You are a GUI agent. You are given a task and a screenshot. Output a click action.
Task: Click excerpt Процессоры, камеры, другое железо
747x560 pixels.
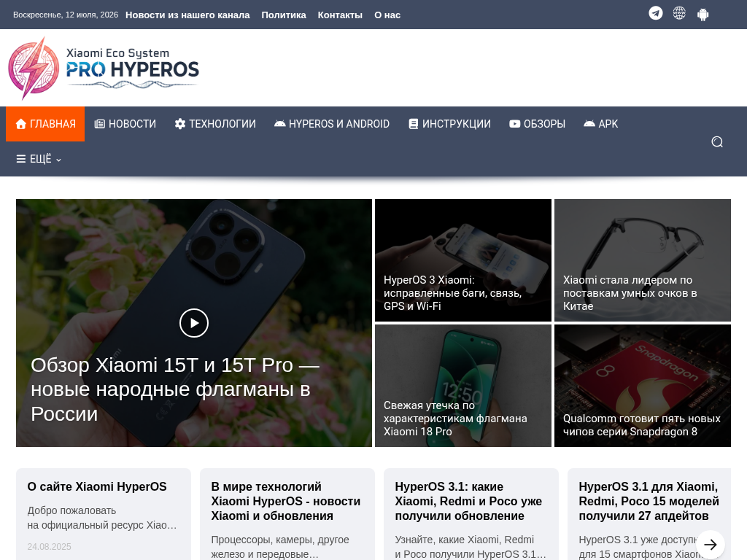pyautogui.click(x=280, y=547)
